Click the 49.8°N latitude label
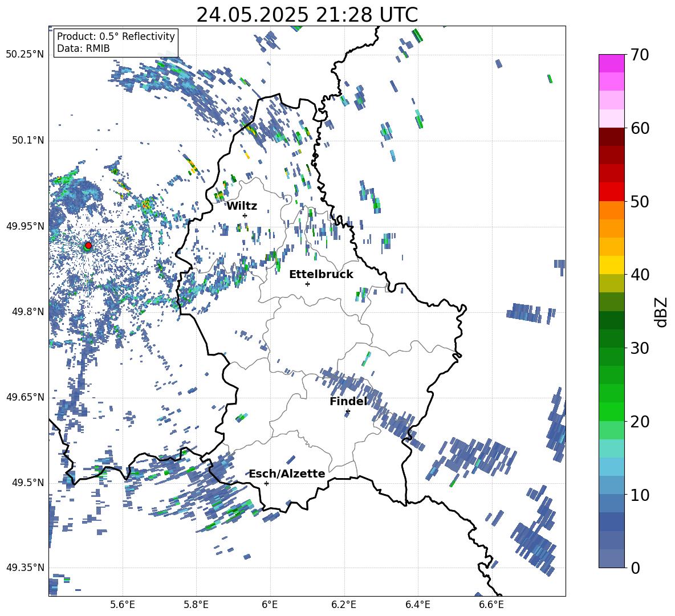Image resolution: width=675 pixels, height=616 pixels. click(27, 312)
